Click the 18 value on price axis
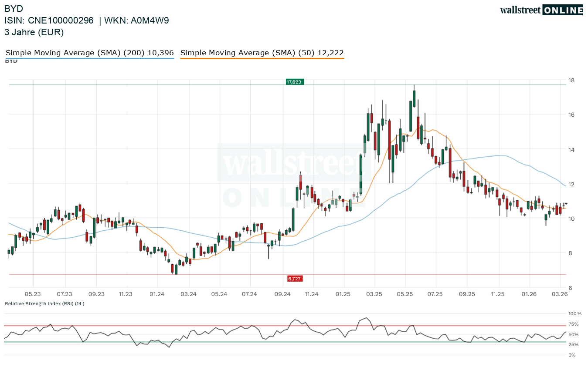 (571, 81)
